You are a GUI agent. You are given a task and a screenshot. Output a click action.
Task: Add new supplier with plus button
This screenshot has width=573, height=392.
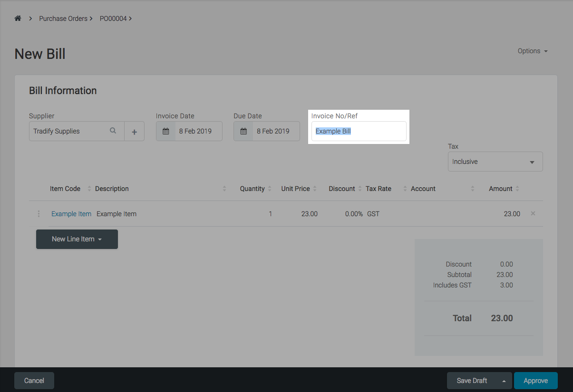tap(135, 131)
